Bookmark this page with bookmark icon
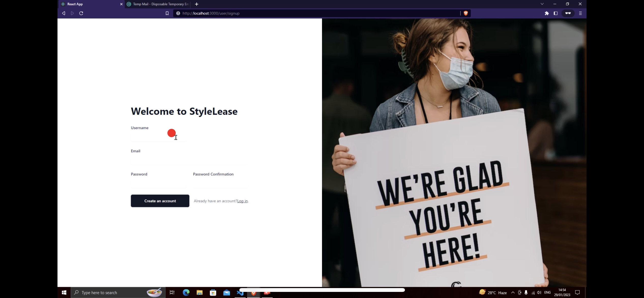The image size is (644, 298). point(167,13)
